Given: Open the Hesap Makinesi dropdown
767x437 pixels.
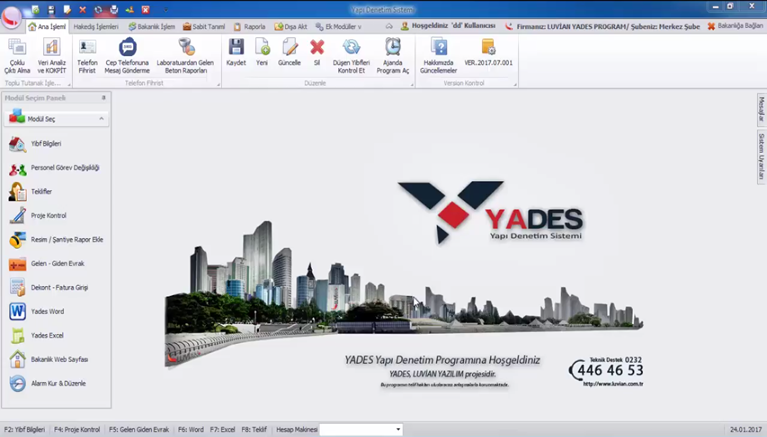Looking at the screenshot, I should (398, 430).
